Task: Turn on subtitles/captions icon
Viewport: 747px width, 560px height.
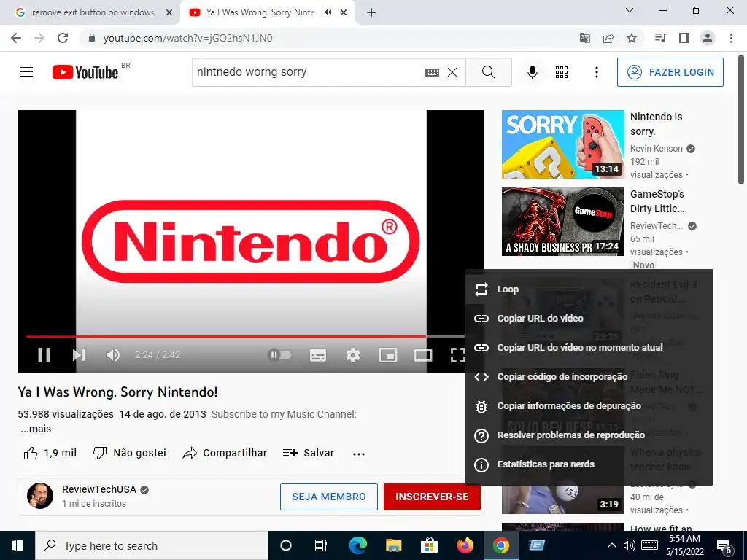Action: click(318, 355)
